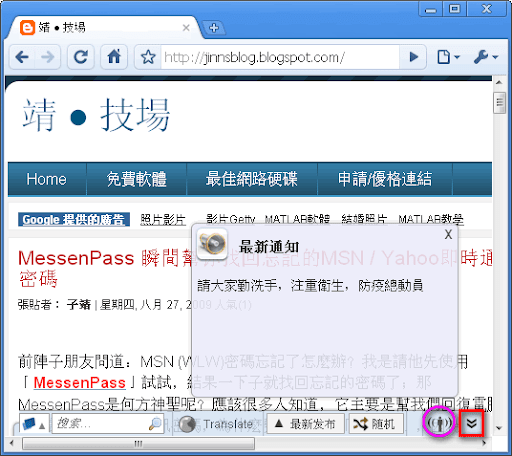Open the red MessenPass link in article
The width and height of the screenshot is (512, 456).
(x=80, y=382)
